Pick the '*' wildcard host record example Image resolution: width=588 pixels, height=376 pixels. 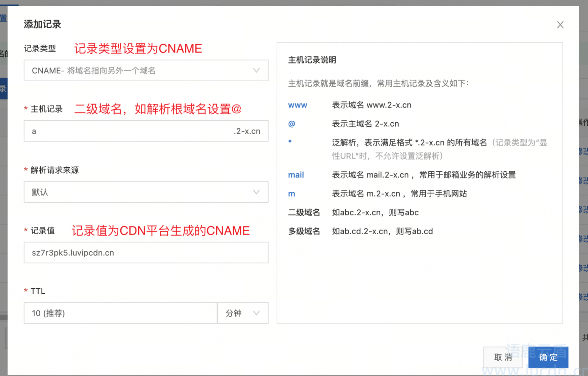click(x=290, y=142)
